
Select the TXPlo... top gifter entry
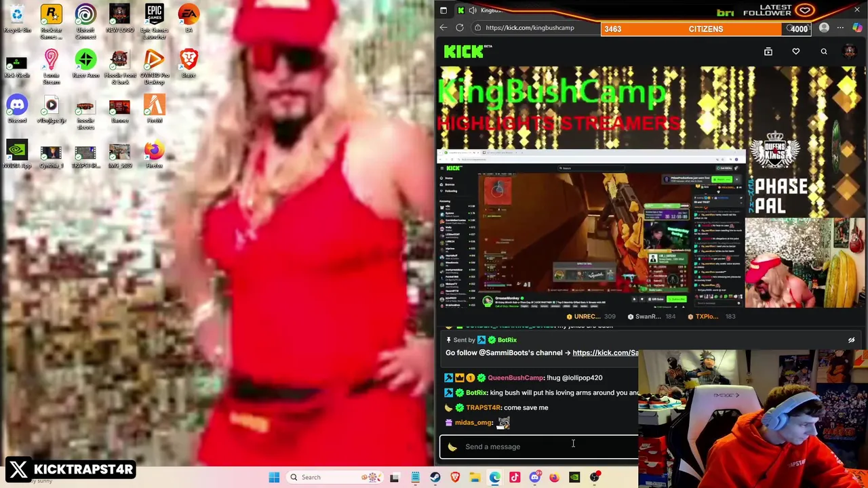pyautogui.click(x=711, y=317)
